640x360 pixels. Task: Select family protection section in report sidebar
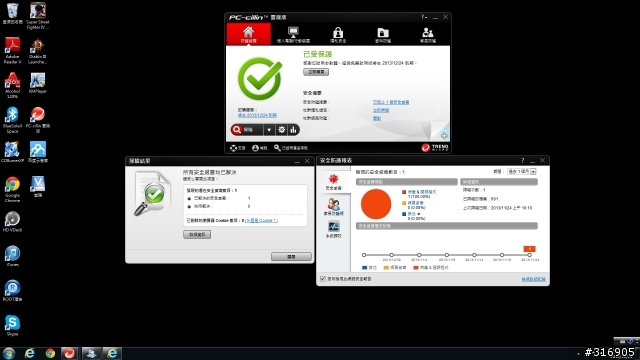333,207
